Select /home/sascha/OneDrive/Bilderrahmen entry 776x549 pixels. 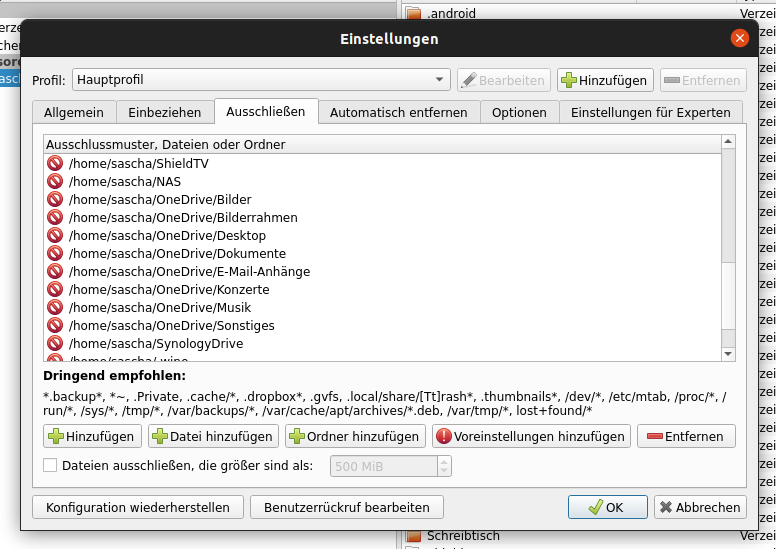coord(382,217)
